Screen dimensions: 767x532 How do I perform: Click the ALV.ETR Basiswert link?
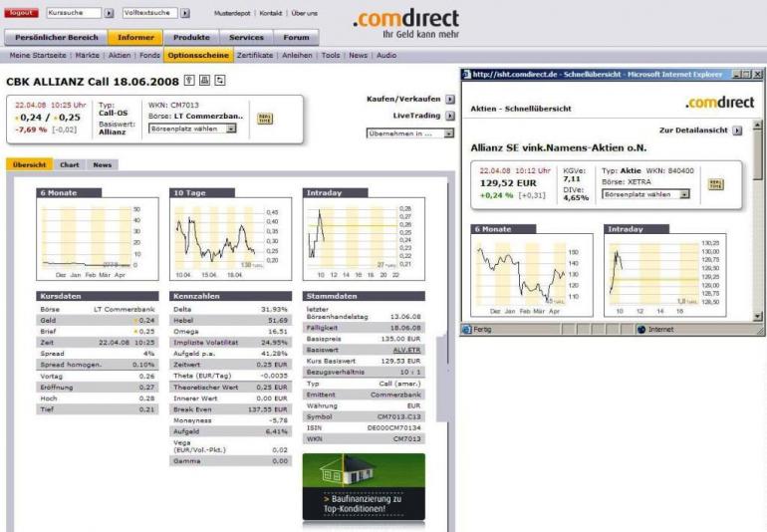coord(406,350)
